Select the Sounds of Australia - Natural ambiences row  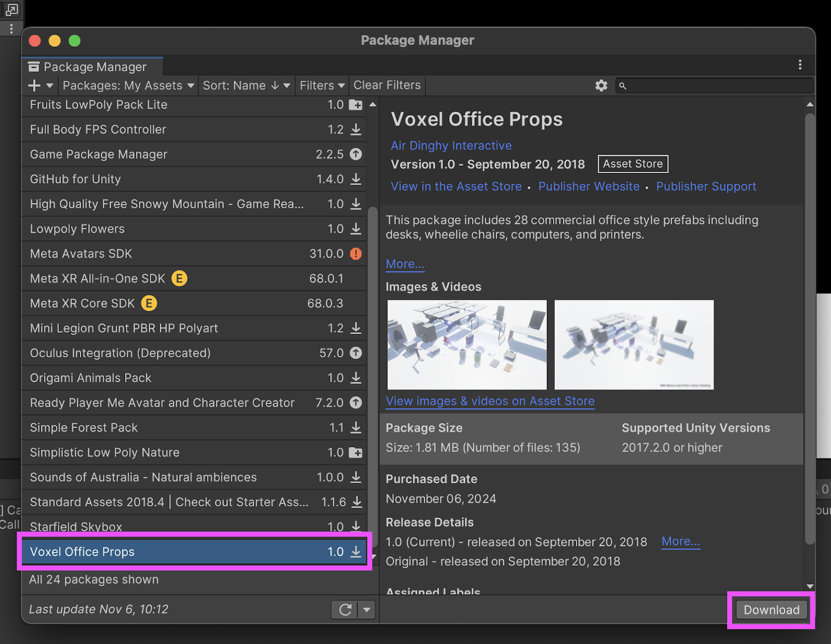tap(194, 477)
